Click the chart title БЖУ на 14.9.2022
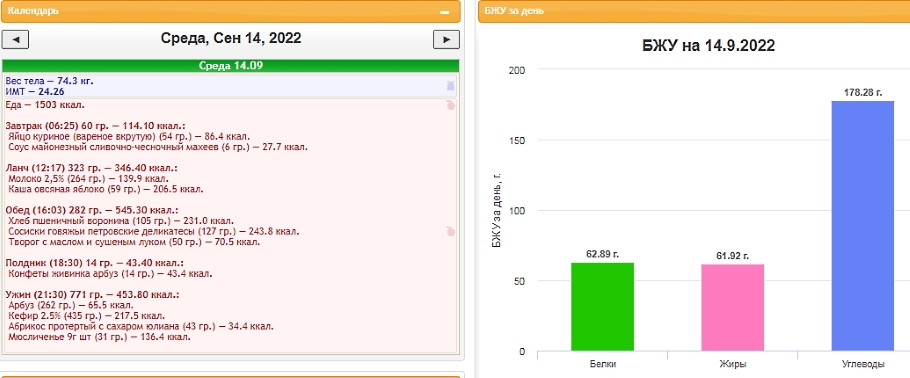Viewport: 910px width, 378px height. click(709, 46)
